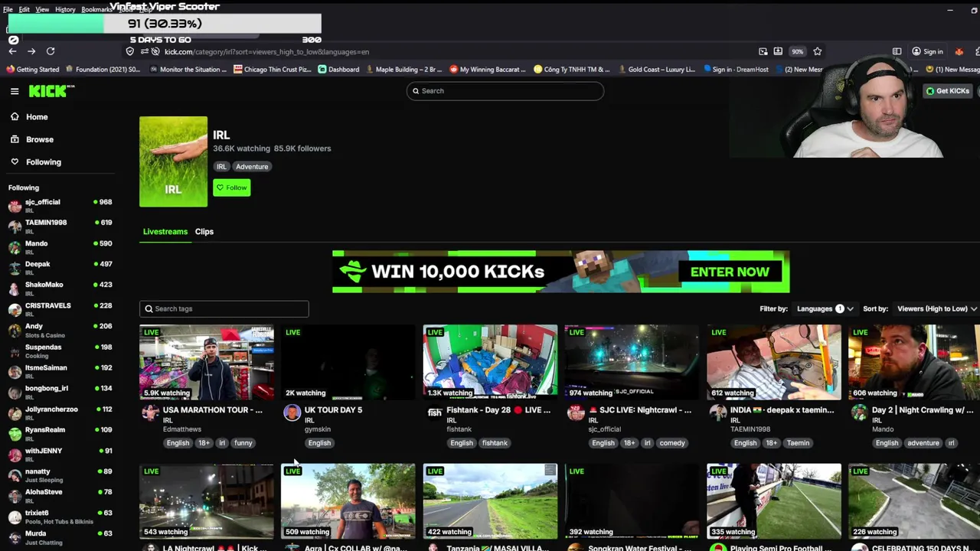
Task: Open the Firefox File menu
Action: (8, 9)
